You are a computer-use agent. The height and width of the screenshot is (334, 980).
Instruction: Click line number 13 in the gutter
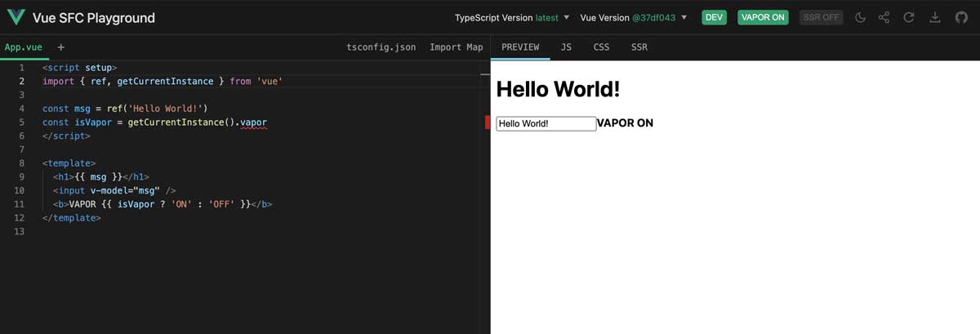click(20, 231)
